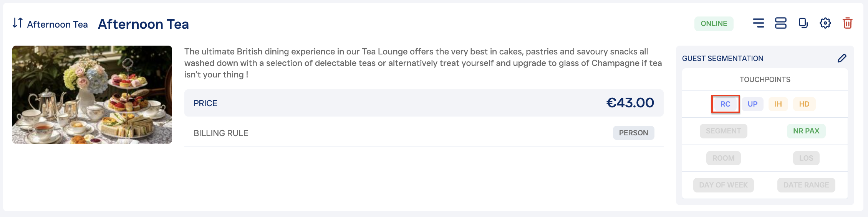Image resolution: width=868 pixels, height=217 pixels.
Task: Select the LOS segmentation tag
Action: click(806, 158)
